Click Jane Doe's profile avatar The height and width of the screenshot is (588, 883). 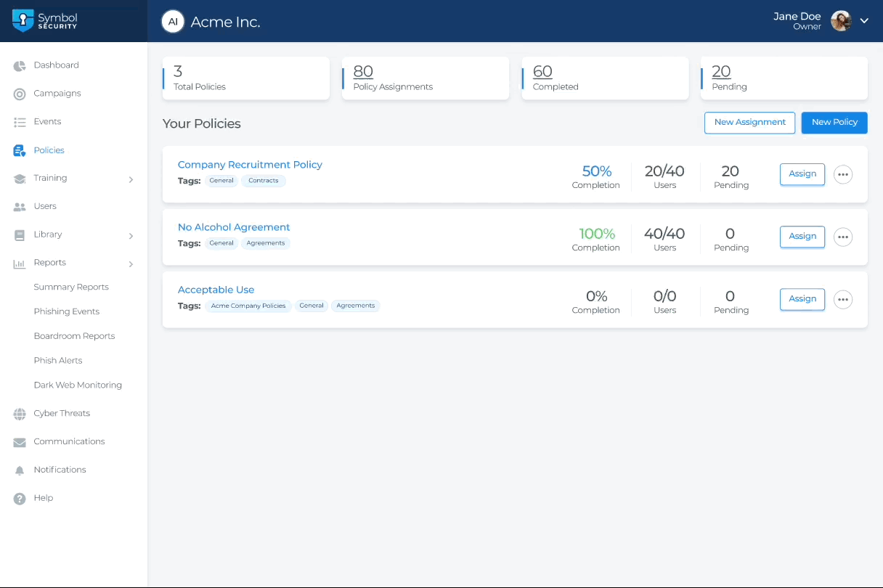coord(841,21)
